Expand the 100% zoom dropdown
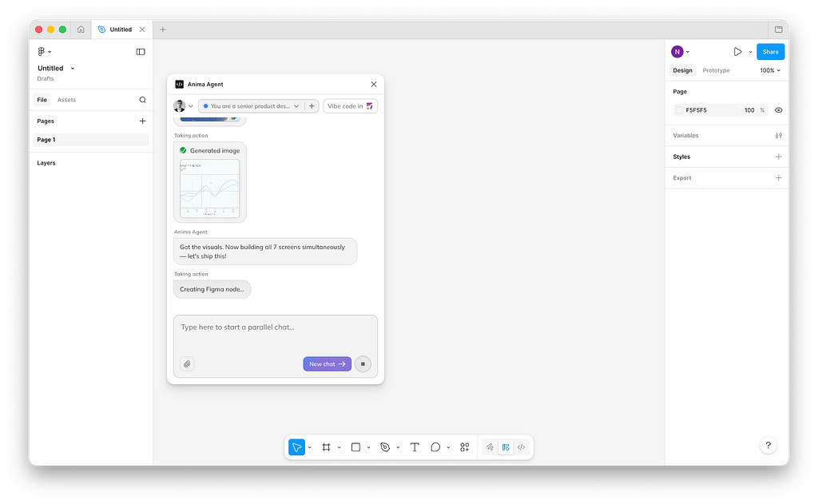The width and height of the screenshot is (818, 504). 770,70
